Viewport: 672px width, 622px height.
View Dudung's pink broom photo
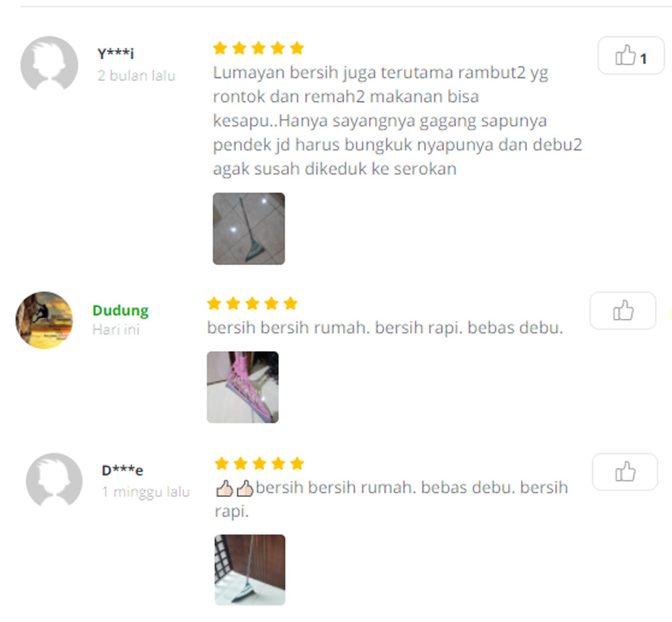[243, 387]
